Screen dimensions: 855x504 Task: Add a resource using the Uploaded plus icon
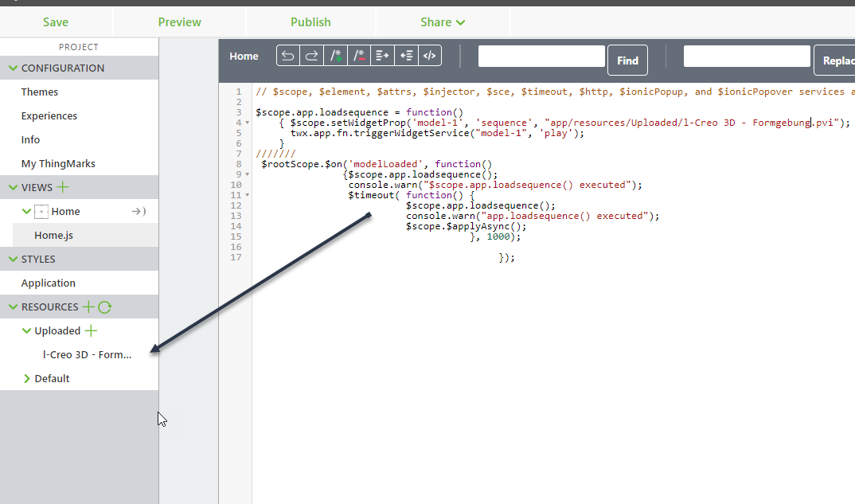pos(91,330)
